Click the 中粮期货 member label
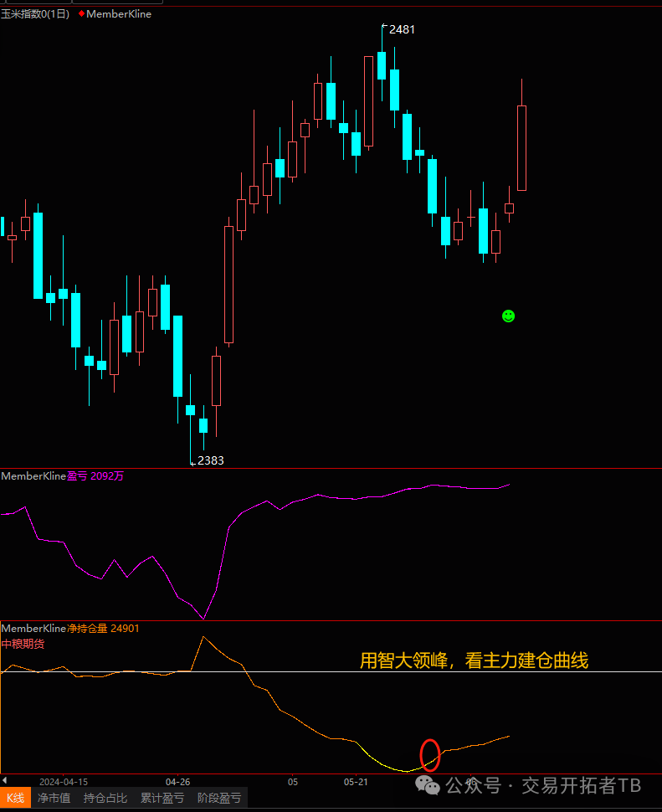This screenshot has height=812, width=662. pos(23,644)
